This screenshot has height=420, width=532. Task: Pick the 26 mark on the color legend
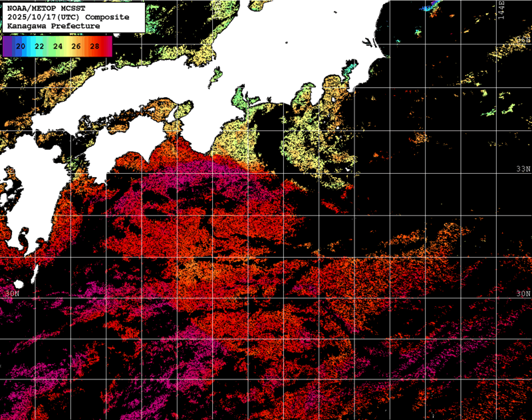(76, 47)
